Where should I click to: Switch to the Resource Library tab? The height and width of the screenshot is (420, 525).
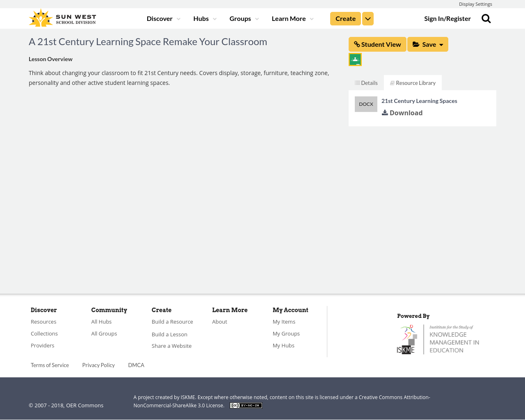pyautogui.click(x=413, y=83)
